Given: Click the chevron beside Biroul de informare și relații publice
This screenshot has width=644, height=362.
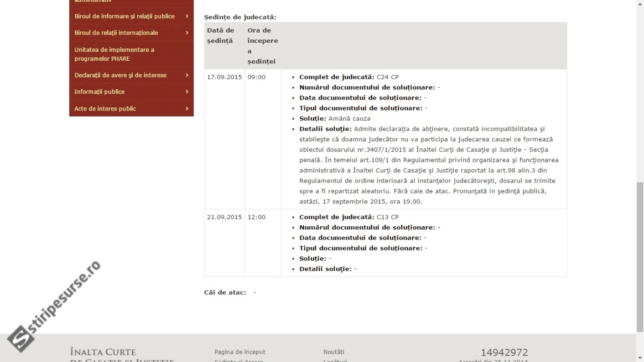Looking at the screenshot, I should 187,16.
